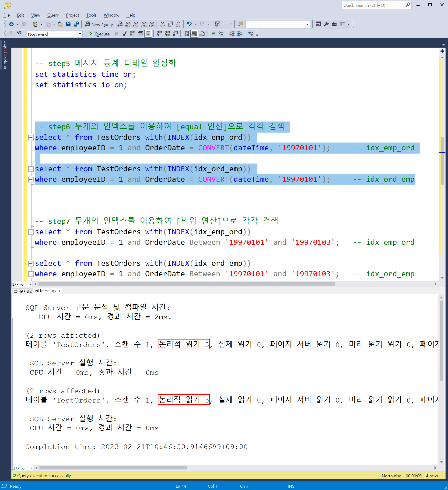448x490 pixels.
Task: Click the Execute button
Action: pos(99,34)
